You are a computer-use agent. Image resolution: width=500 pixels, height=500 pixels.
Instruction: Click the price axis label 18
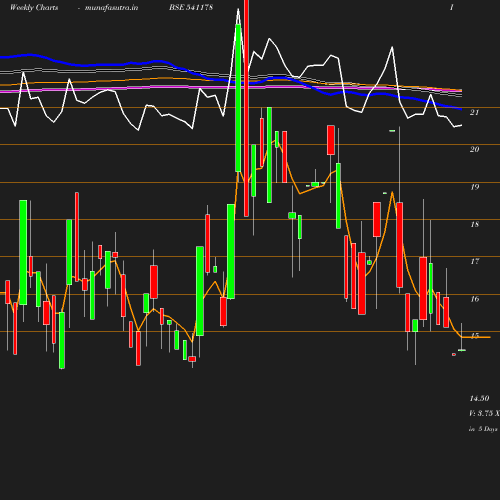point(475,224)
